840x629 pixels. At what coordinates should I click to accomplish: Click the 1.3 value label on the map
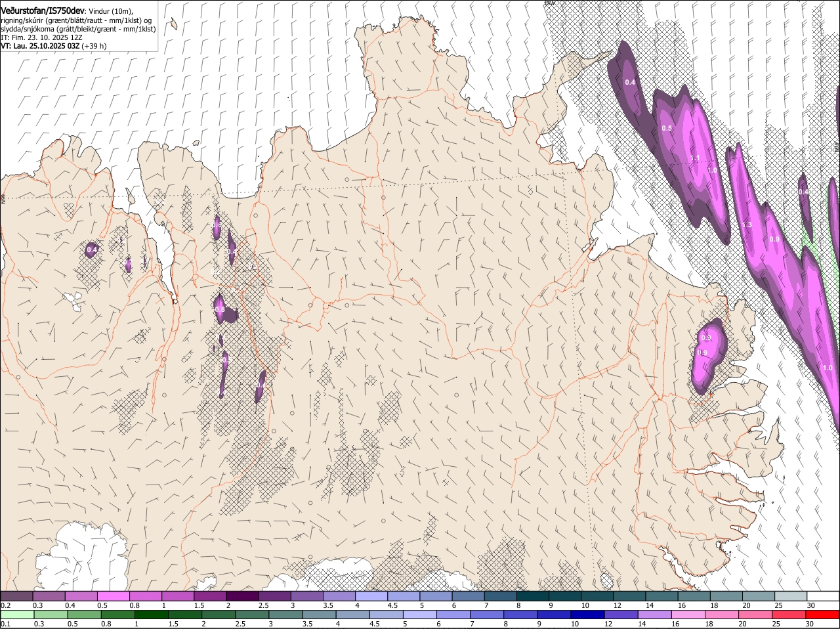(x=747, y=225)
